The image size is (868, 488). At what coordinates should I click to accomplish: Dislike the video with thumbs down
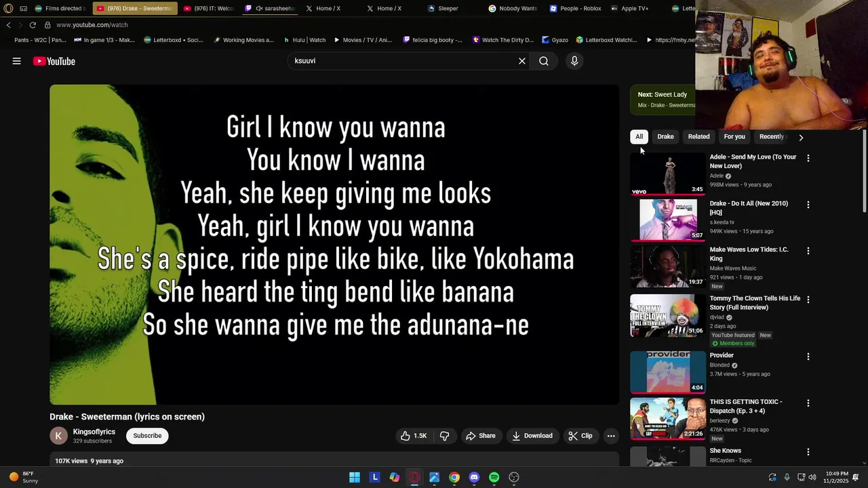tap(445, 436)
